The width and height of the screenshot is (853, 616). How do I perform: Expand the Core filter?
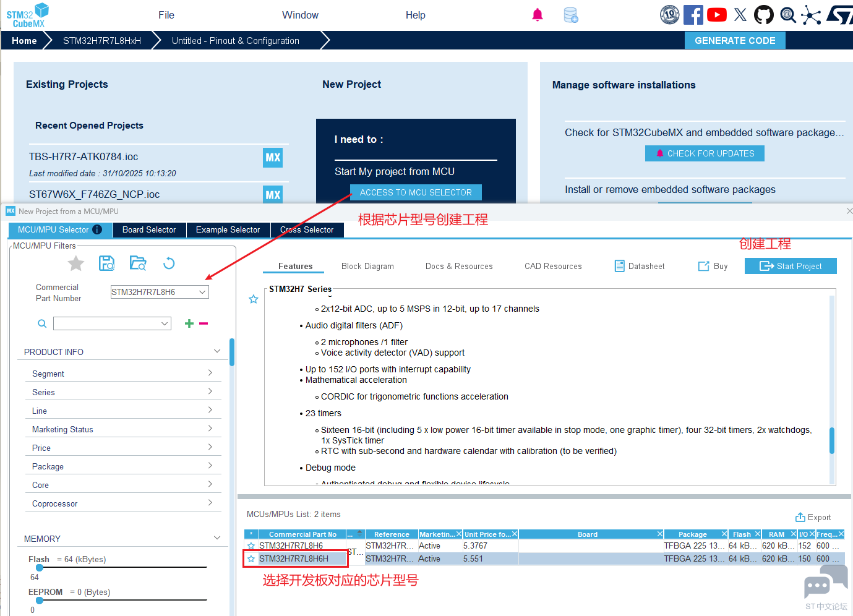coord(210,484)
